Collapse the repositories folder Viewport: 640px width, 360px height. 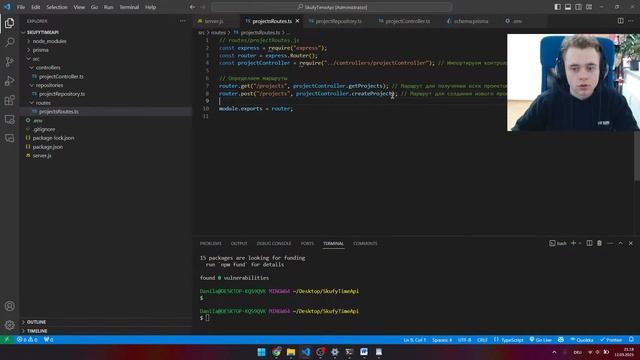(49, 85)
